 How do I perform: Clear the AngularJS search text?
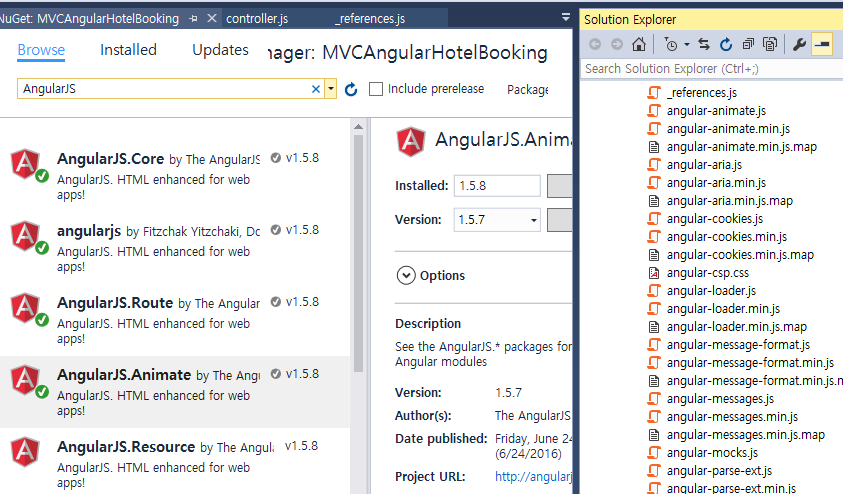(316, 89)
